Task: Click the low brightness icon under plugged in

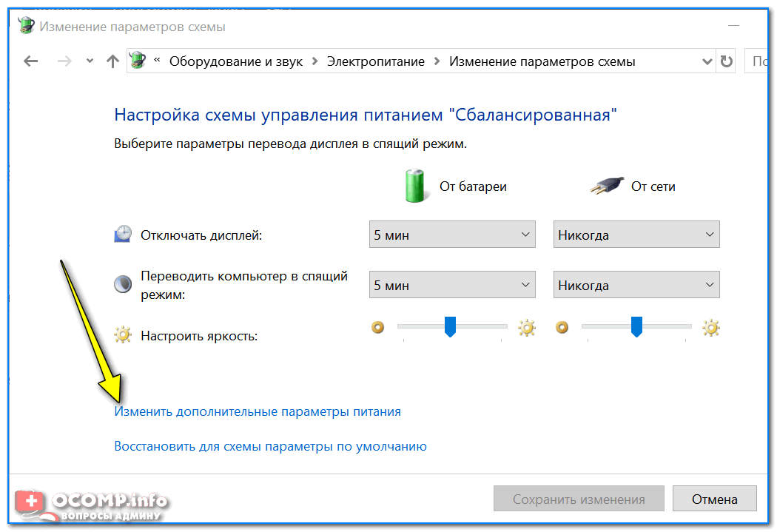Action: pos(562,327)
